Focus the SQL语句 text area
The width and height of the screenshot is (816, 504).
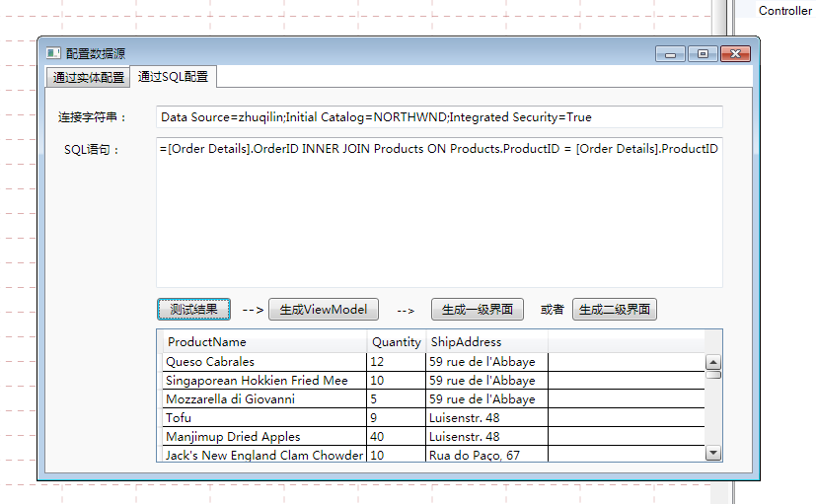click(439, 212)
